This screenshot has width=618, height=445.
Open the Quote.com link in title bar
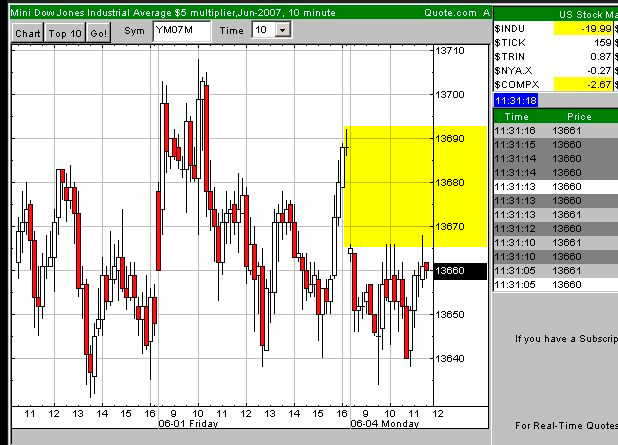click(449, 12)
